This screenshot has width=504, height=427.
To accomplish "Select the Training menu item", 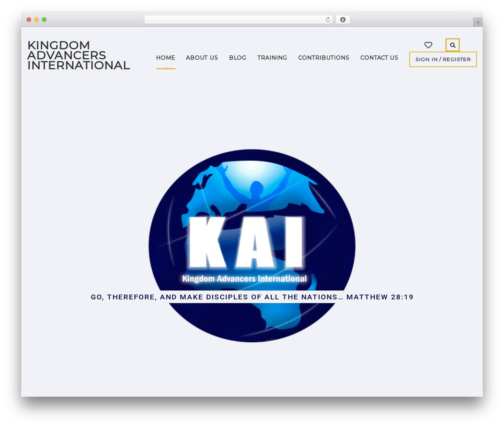I will [272, 58].
